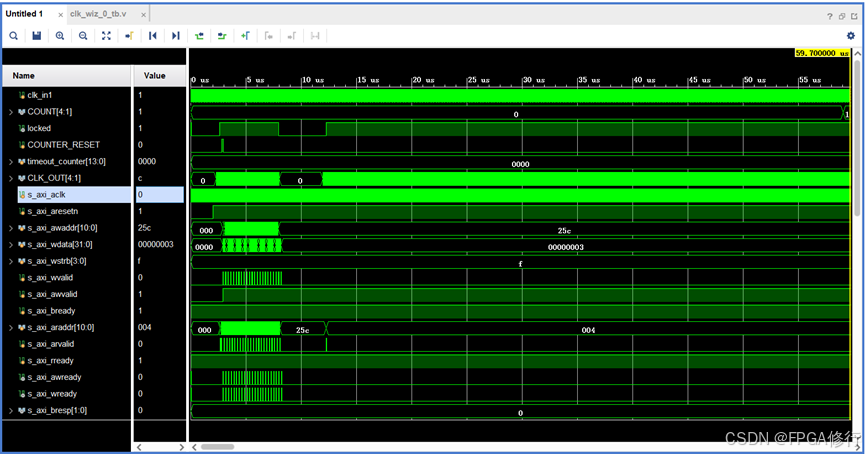Viewport: 865px width, 454px height.
Task: Expand the s_axi_araddr[10:0] bus
Action: coord(10,328)
